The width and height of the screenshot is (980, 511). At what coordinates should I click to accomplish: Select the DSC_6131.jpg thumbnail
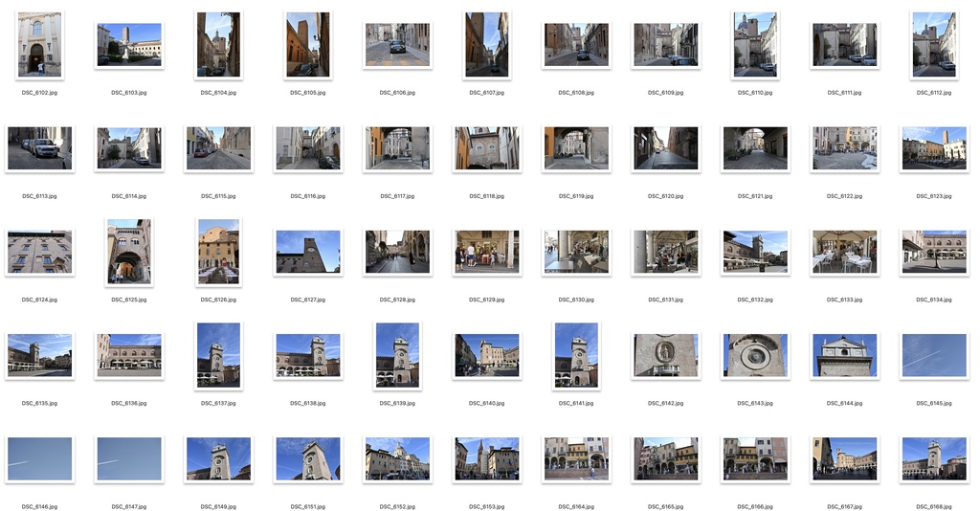665,252
